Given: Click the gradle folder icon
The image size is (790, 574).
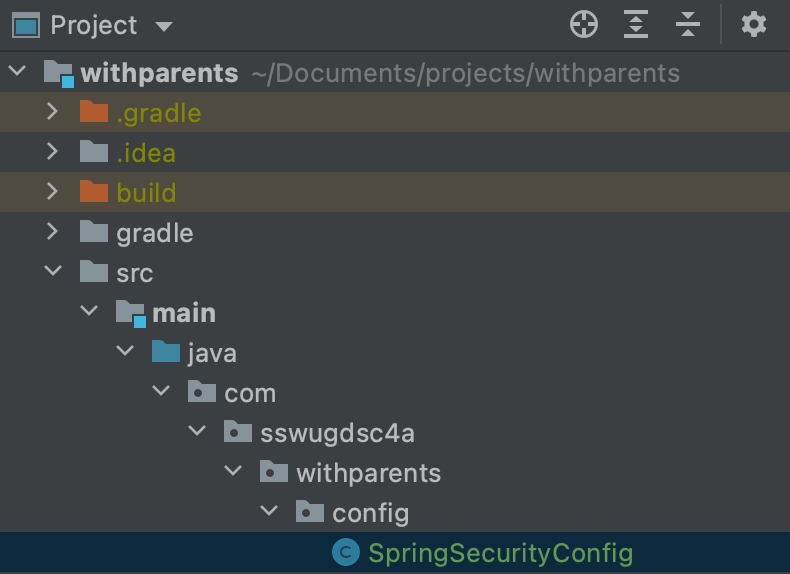Looking at the screenshot, I should pyautogui.click(x=94, y=231).
